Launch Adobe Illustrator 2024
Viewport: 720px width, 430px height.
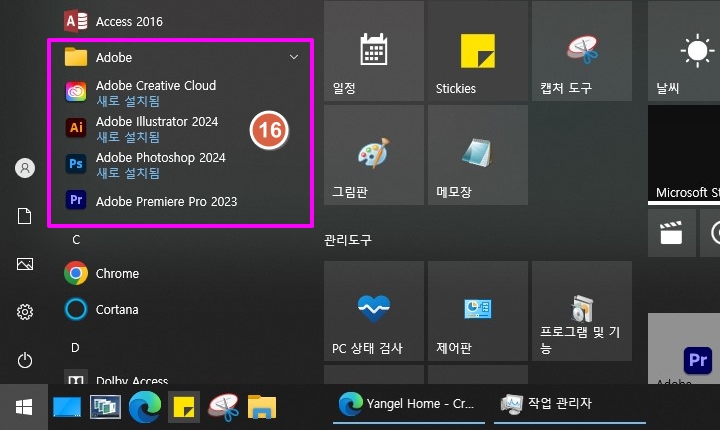pyautogui.click(x=181, y=128)
